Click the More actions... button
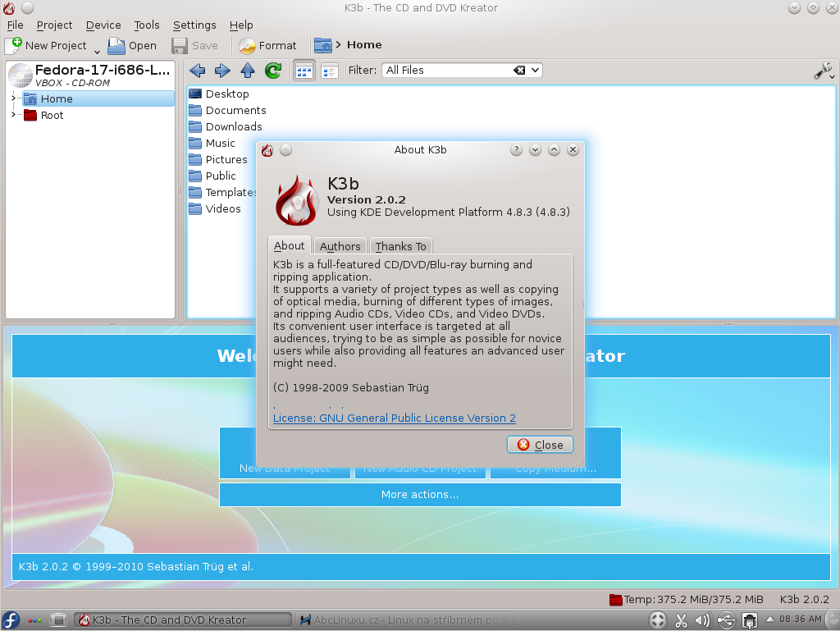The width and height of the screenshot is (840, 631). coord(420,495)
